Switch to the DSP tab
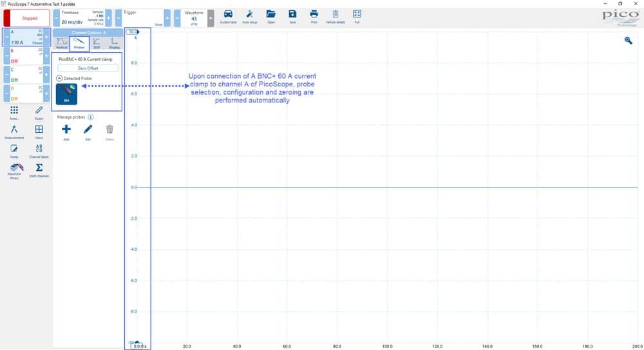This screenshot has width=644, height=350. (x=97, y=43)
